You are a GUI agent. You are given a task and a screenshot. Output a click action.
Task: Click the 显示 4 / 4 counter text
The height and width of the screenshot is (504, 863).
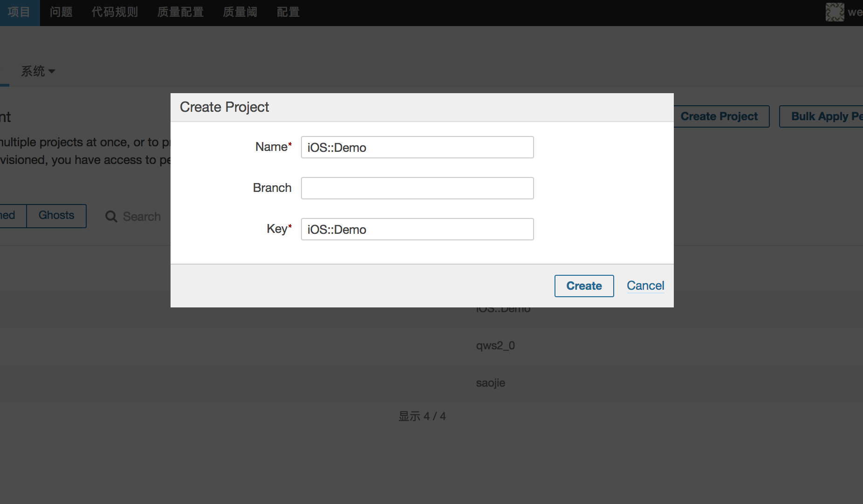point(422,416)
